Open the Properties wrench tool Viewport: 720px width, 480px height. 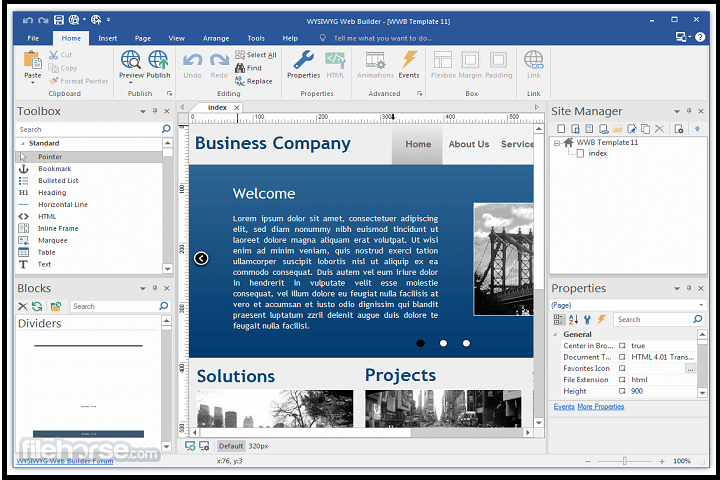pos(303,61)
